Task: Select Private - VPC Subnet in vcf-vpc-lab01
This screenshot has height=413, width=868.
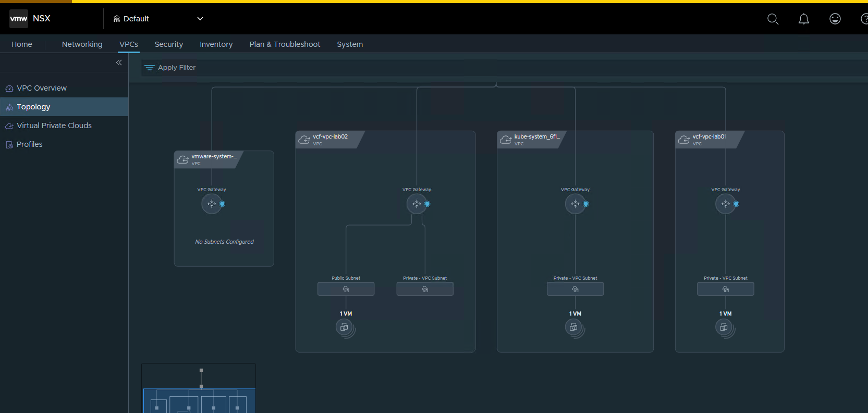Action: coord(725,289)
